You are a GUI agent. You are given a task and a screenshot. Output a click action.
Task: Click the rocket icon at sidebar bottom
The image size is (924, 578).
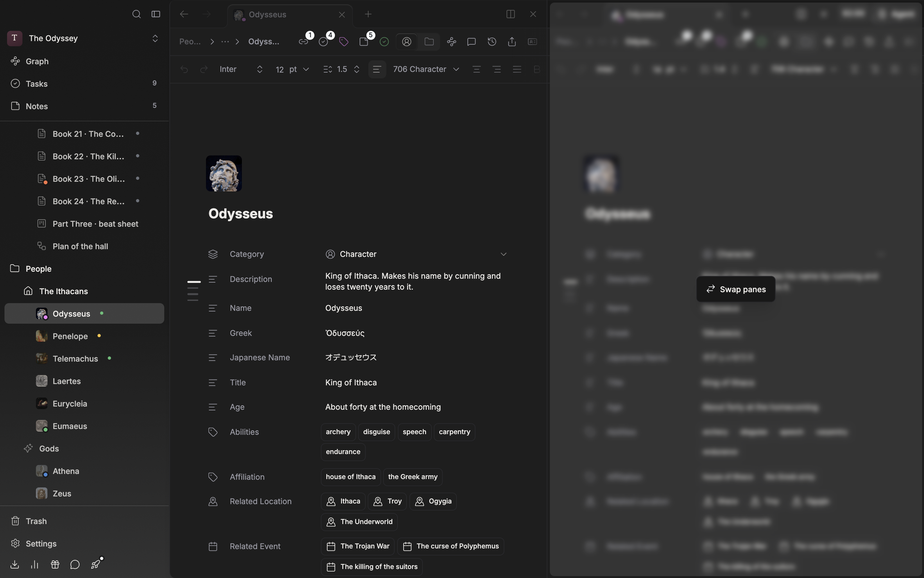(x=96, y=564)
